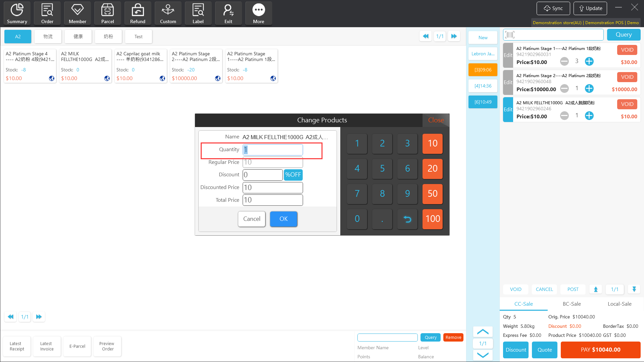Open the Summary report icon
The image size is (644, 362).
tap(17, 13)
